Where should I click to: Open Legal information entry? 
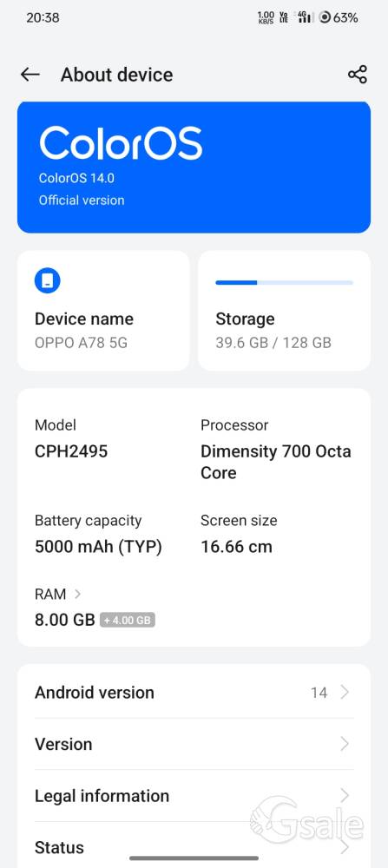[x=194, y=795]
